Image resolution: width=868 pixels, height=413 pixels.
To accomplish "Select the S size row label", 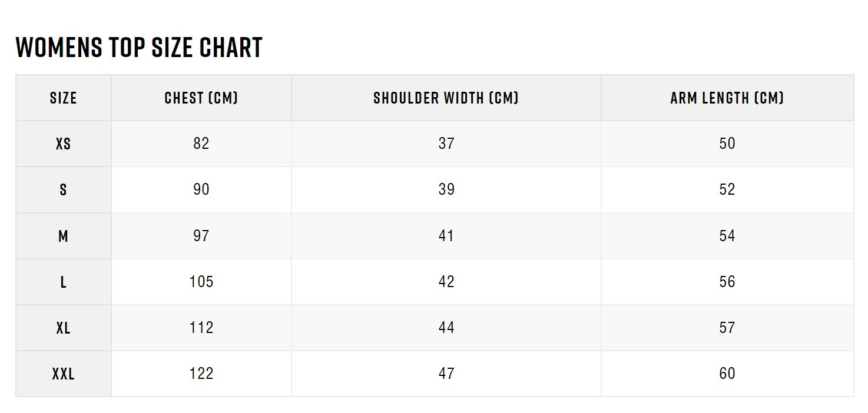I will tap(64, 189).
